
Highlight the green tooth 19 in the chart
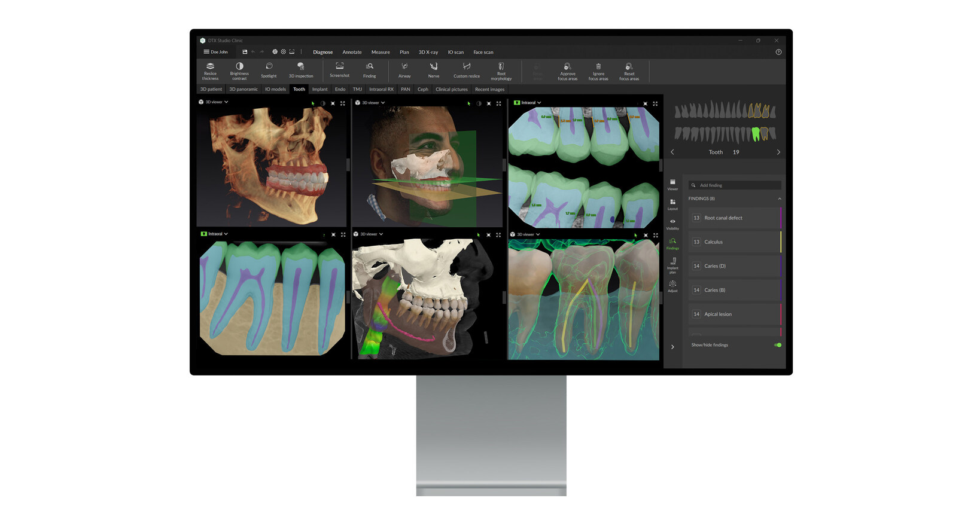756,134
